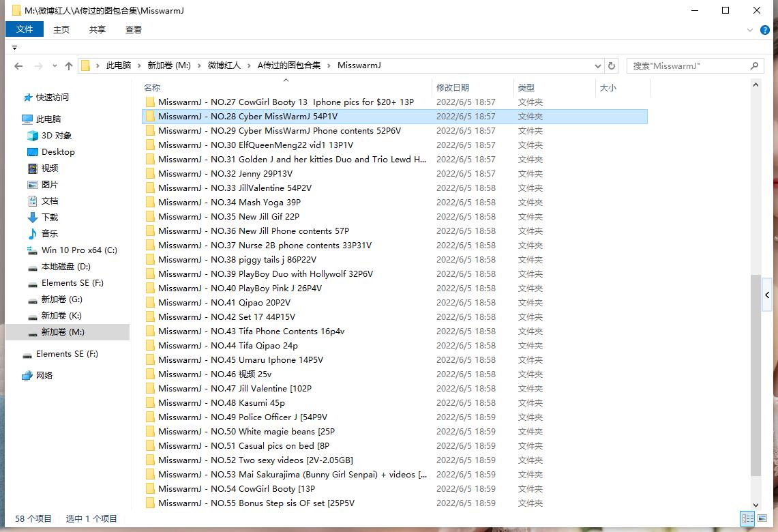Open the 文件 menu tab
778x532 pixels.
tap(25, 29)
